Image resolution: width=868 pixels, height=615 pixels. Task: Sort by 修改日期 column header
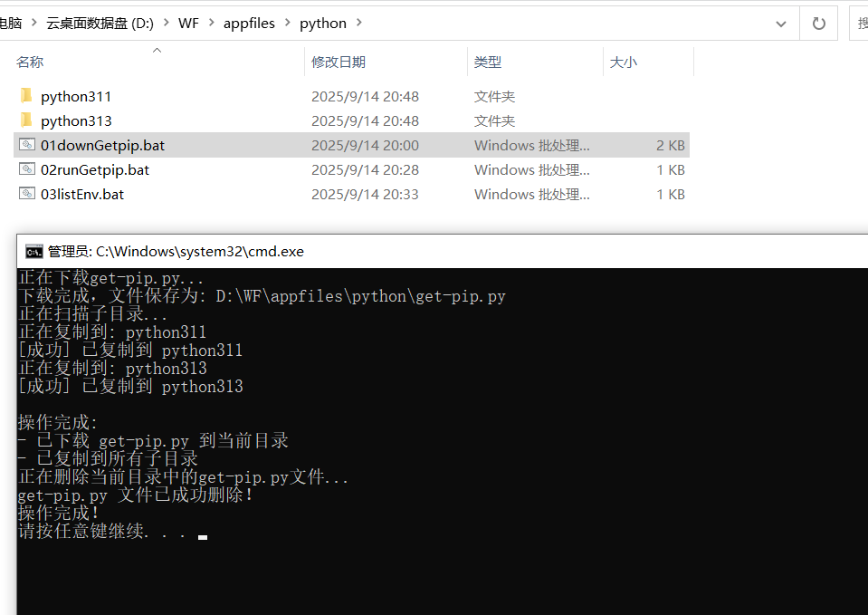coord(339,62)
